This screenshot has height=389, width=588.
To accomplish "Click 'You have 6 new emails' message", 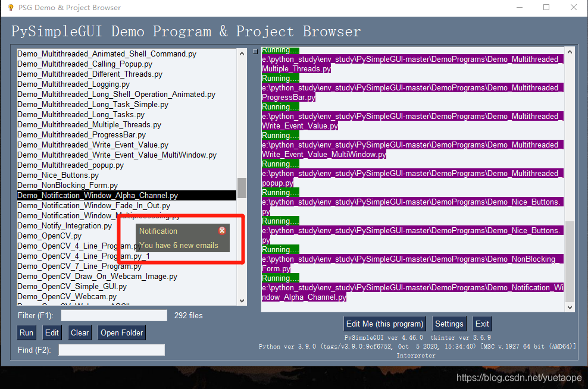I will pyautogui.click(x=179, y=246).
